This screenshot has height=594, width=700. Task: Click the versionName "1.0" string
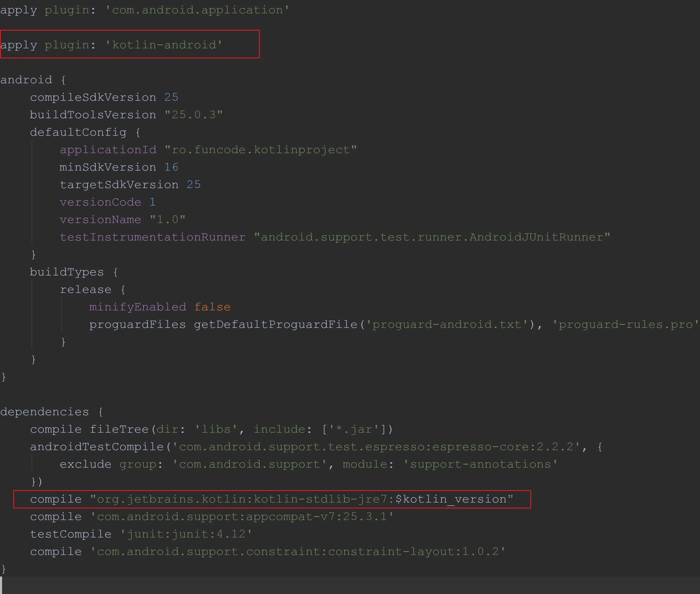click(168, 220)
